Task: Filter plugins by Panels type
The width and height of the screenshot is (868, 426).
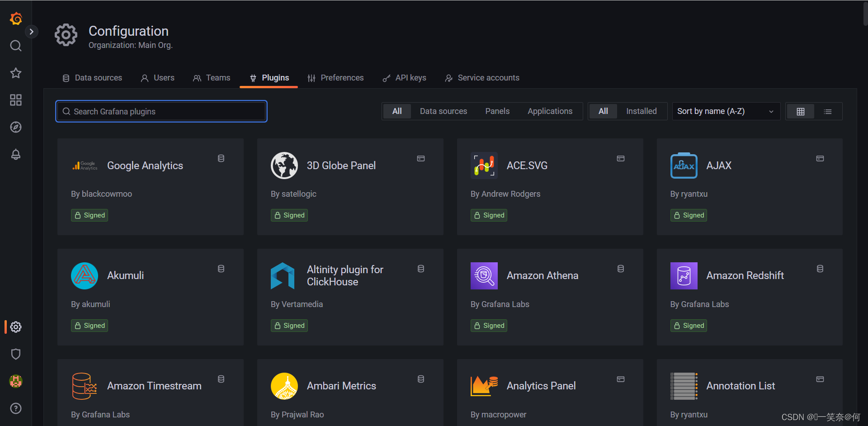Action: coord(497,111)
